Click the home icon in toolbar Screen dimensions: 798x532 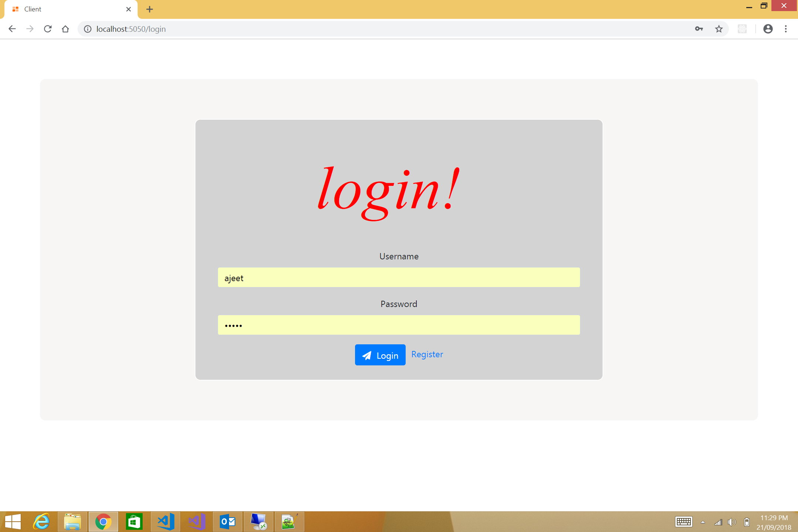click(65, 29)
